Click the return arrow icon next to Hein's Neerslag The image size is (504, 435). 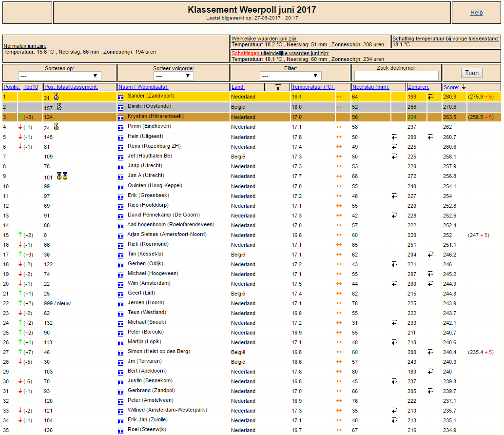[394, 137]
